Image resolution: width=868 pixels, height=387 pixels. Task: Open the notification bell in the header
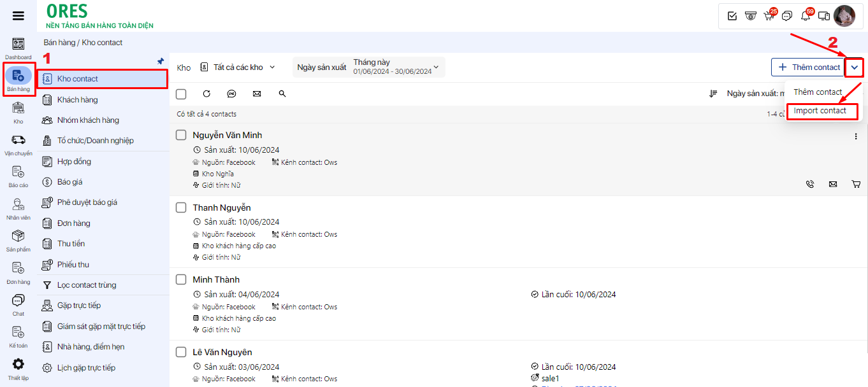[806, 16]
